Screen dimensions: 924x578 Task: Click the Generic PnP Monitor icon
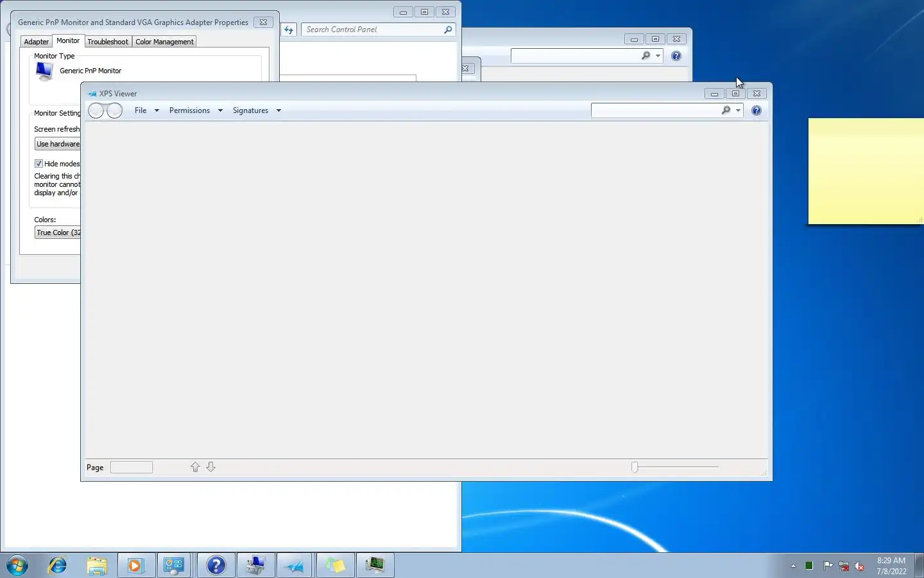point(44,71)
